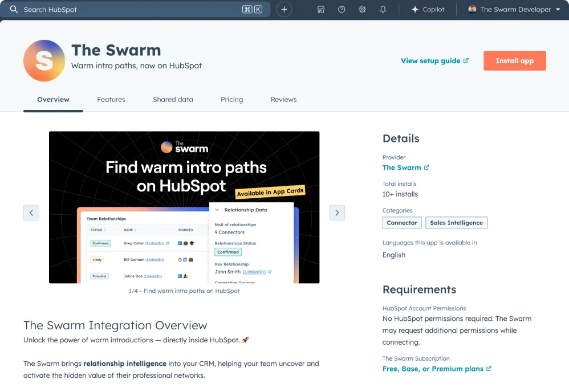Screen dimensions: 569x392
Task: Click The Swarm page title
Action: 116,50
